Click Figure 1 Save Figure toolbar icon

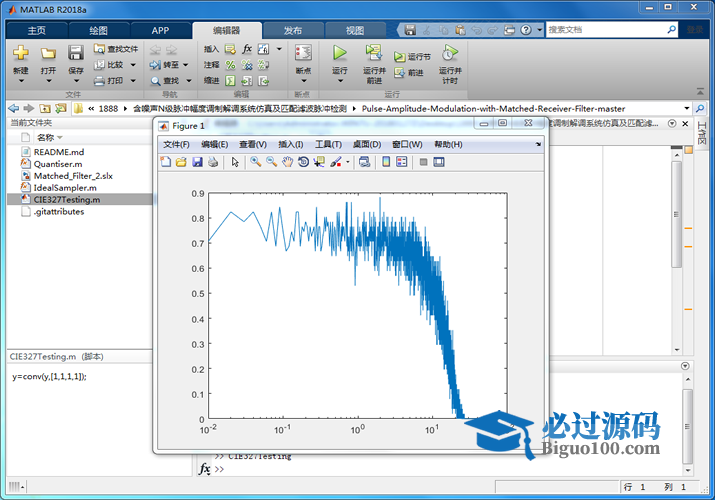(x=197, y=162)
